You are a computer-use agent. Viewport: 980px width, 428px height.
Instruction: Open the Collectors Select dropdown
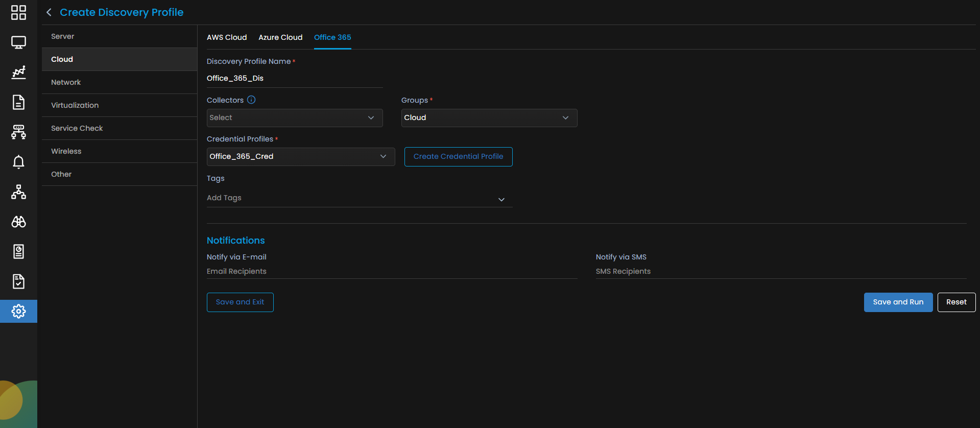(295, 118)
